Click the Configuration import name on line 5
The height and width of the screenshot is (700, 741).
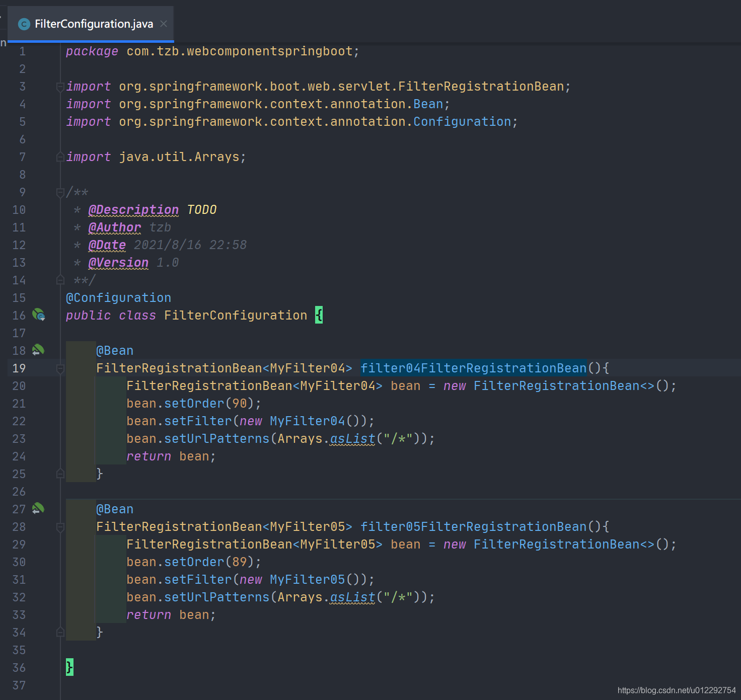point(462,122)
